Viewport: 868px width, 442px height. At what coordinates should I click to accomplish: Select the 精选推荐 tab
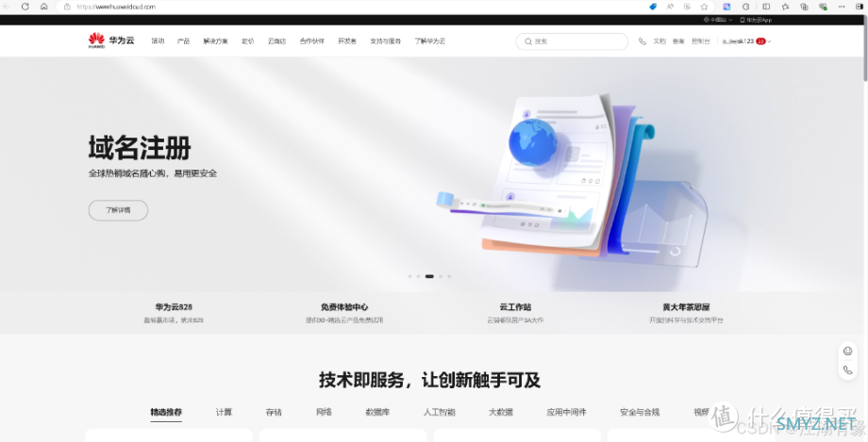pos(166,412)
